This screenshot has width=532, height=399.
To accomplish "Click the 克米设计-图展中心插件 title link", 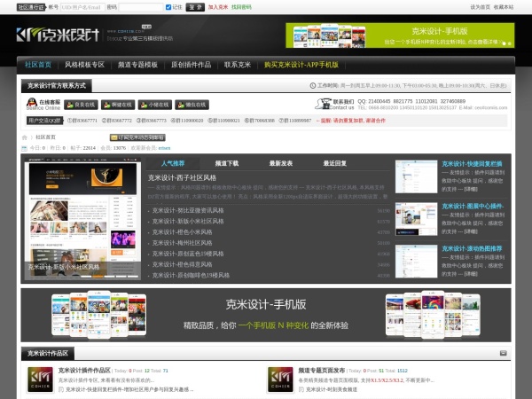I will pos(473,207).
